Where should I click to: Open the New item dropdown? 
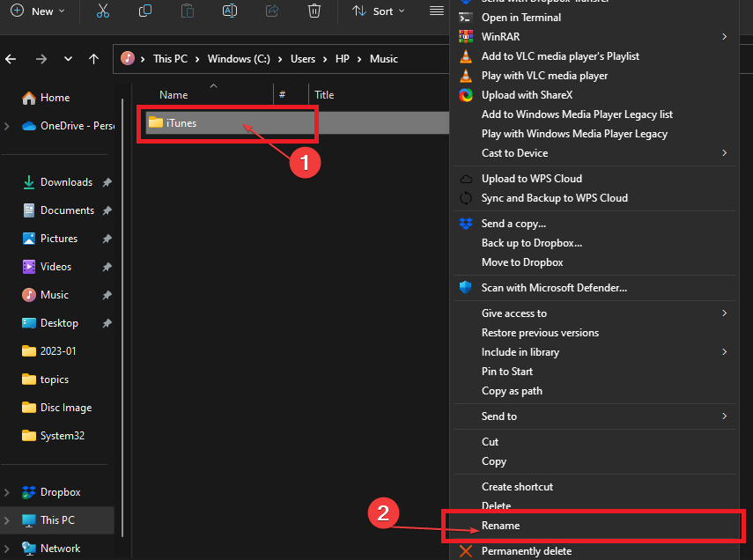click(x=38, y=11)
